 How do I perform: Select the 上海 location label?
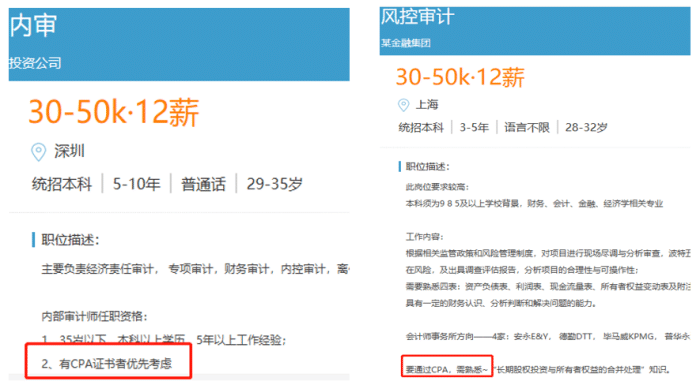427,105
